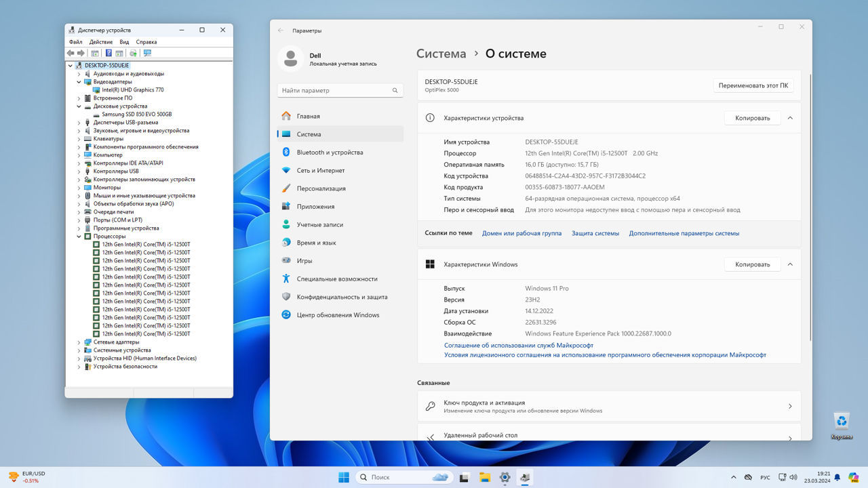The height and width of the screenshot is (488, 868).
Task: Open the Корзина recycle bin on desktop
Action: (842, 426)
